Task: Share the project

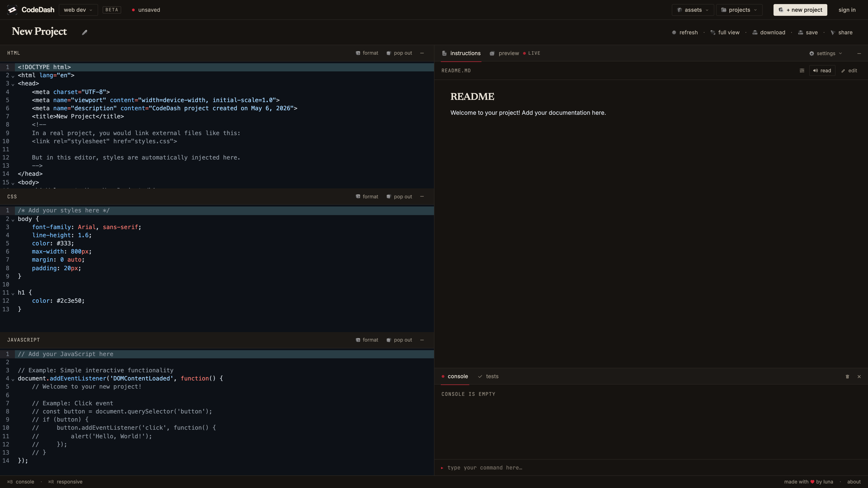Action: (x=841, y=32)
